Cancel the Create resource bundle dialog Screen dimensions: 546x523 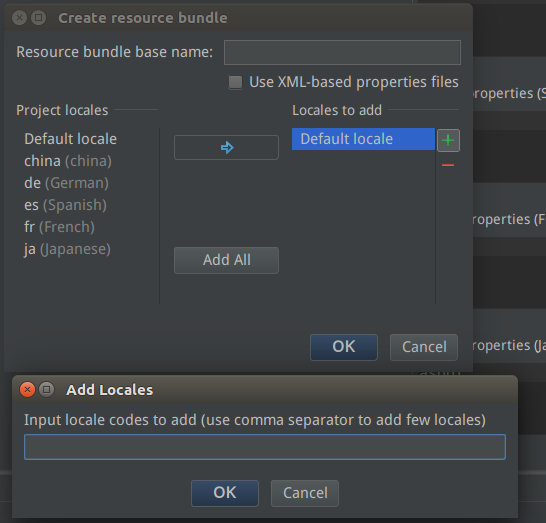coord(424,347)
